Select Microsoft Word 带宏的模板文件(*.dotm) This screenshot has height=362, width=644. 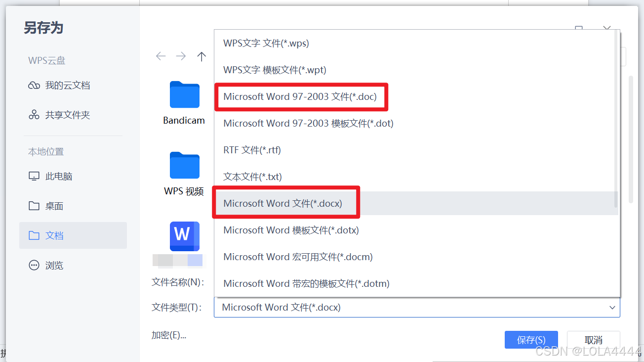[416, 283]
